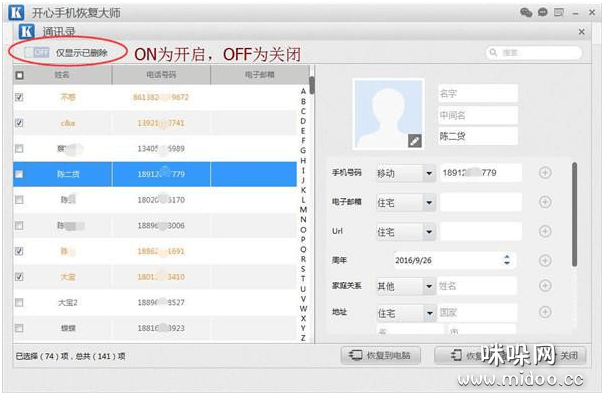Click the address country (国家) field
The width and height of the screenshot is (604, 395).
[x=477, y=313]
